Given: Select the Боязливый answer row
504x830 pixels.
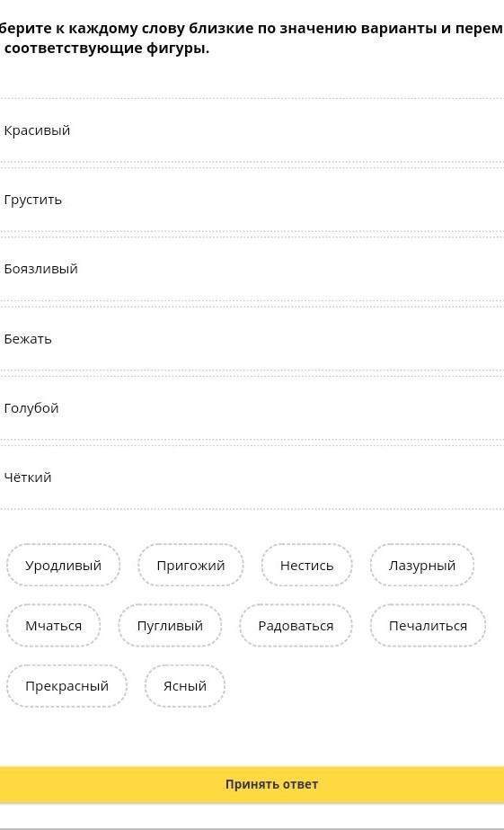Looking at the screenshot, I should pyautogui.click(x=252, y=269).
